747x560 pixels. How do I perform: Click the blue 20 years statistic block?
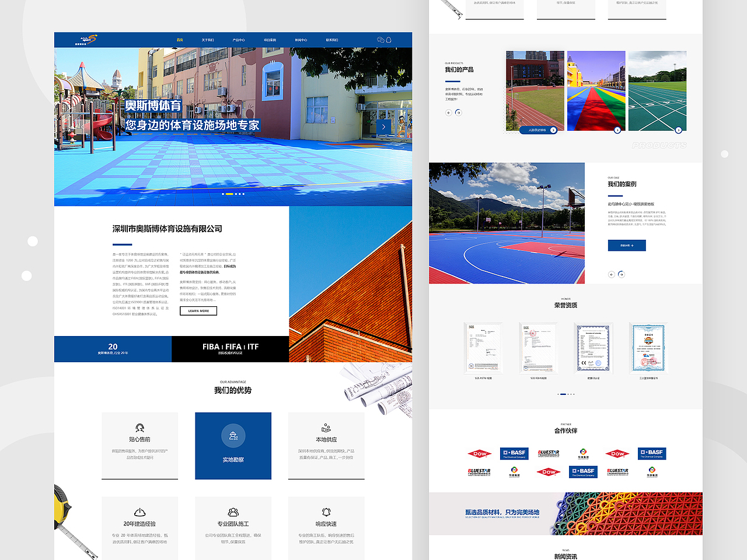(113, 349)
